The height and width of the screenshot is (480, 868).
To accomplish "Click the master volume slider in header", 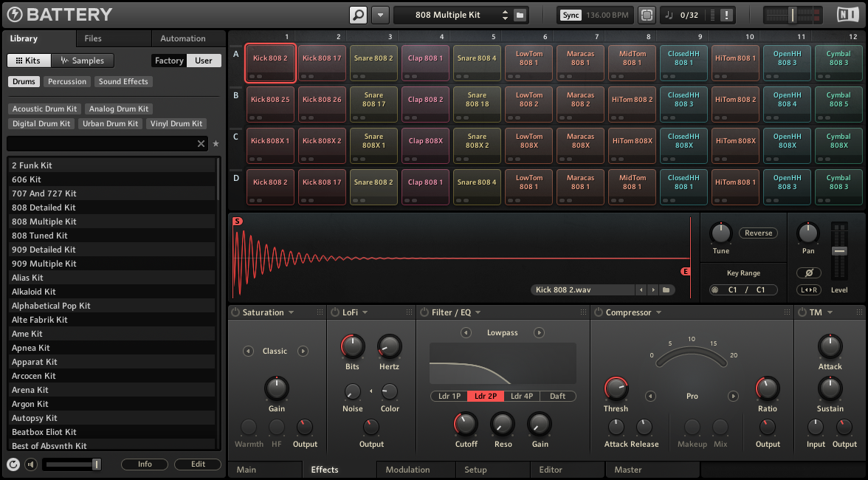I will (793, 15).
